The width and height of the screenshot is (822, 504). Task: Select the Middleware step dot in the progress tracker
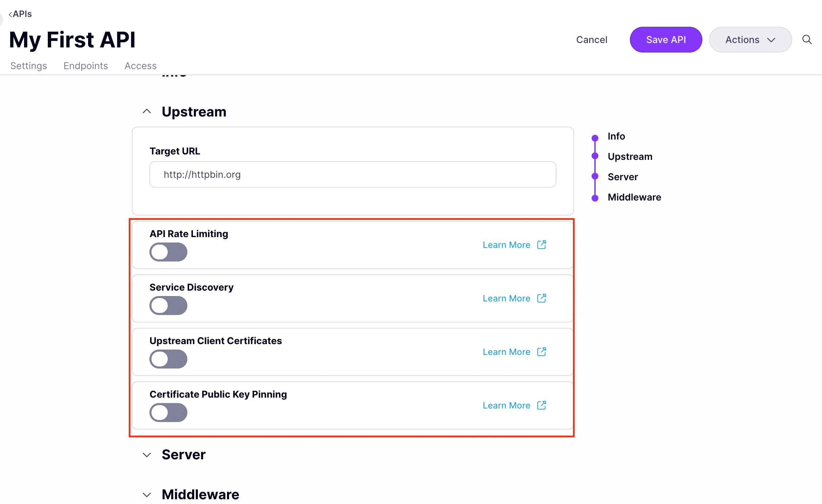(595, 197)
